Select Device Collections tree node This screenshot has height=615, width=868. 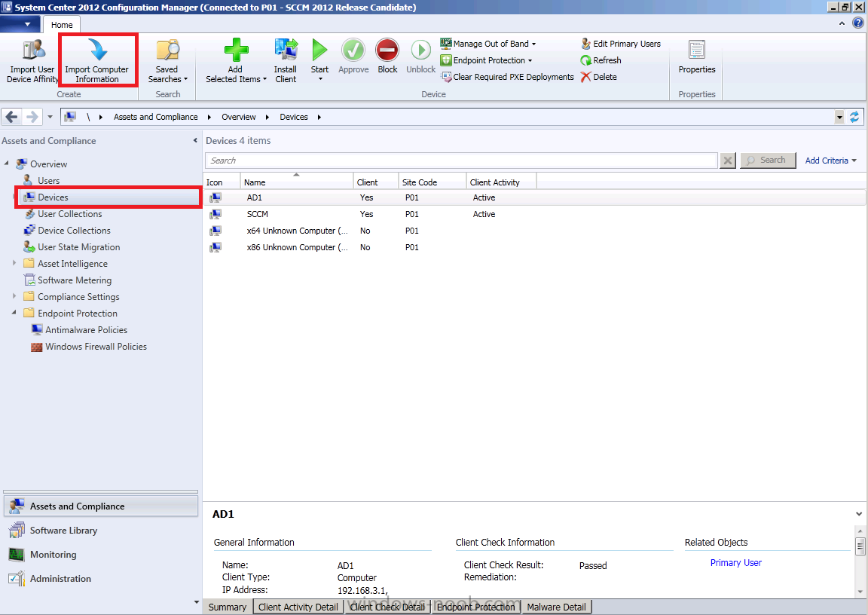[74, 231]
